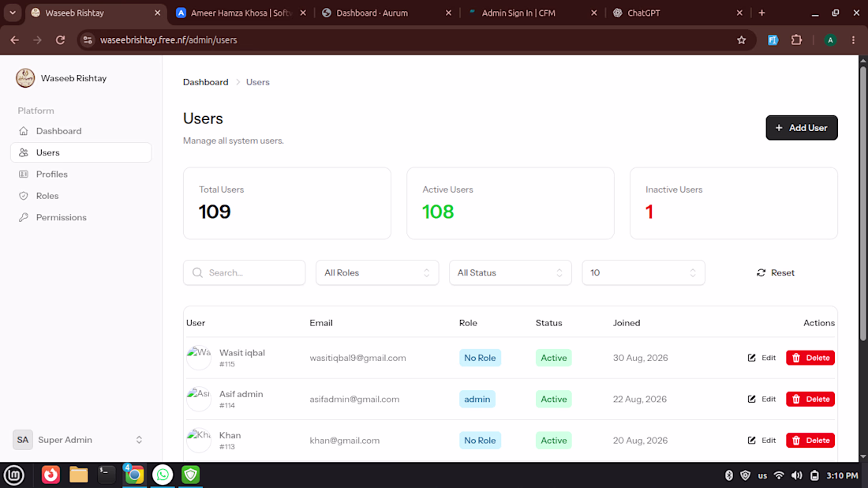Open WhatsApp from the taskbar
The image size is (868, 488).
163,475
